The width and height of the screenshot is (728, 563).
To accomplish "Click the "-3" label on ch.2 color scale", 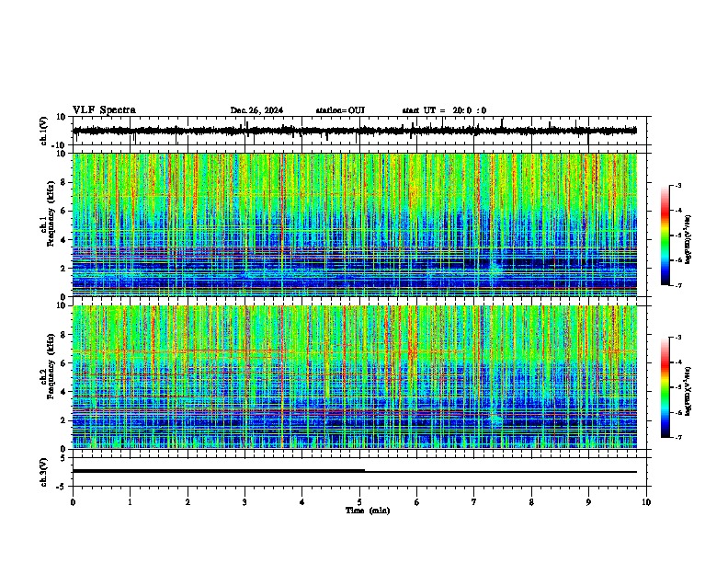I will (678, 338).
